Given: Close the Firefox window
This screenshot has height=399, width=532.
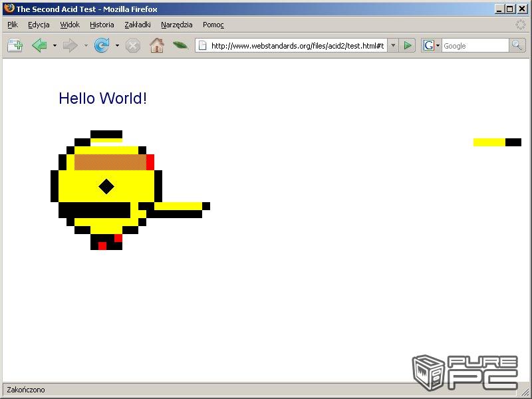Looking at the screenshot, I should click(x=522, y=9).
